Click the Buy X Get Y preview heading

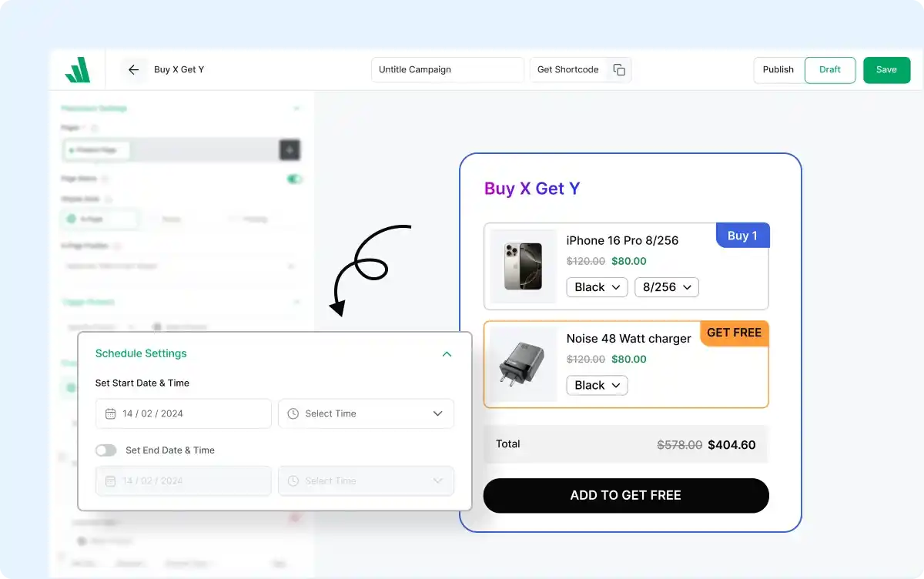coord(532,189)
